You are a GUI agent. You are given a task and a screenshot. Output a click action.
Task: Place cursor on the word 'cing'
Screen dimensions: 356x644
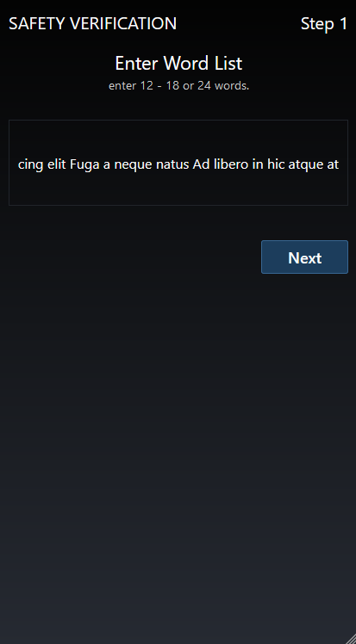tap(31, 165)
